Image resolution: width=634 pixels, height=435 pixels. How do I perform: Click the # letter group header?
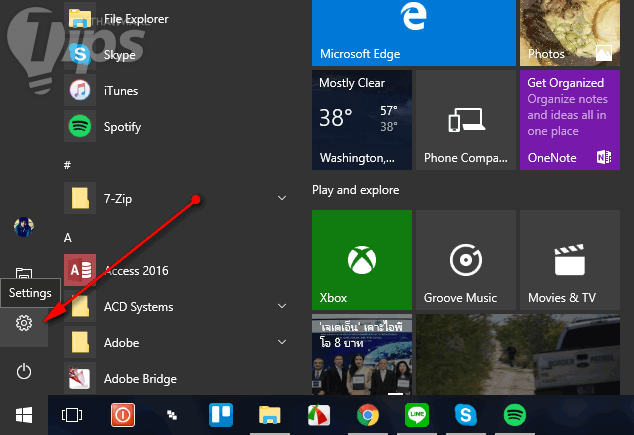tap(67, 165)
